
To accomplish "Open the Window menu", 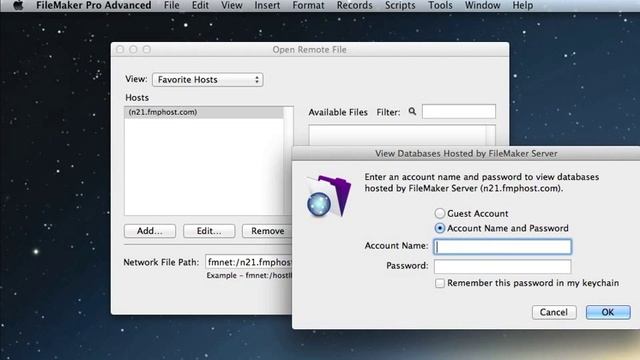I will [482, 5].
